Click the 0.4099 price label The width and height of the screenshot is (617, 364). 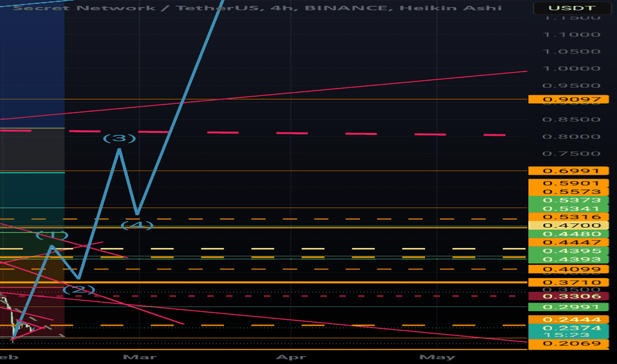point(569,269)
